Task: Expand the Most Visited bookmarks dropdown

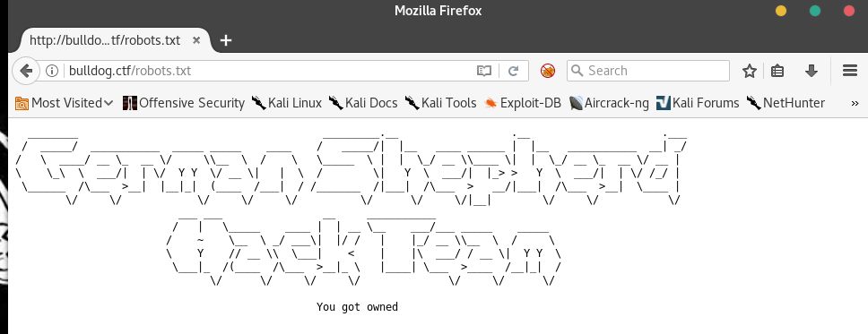Action: click(65, 103)
